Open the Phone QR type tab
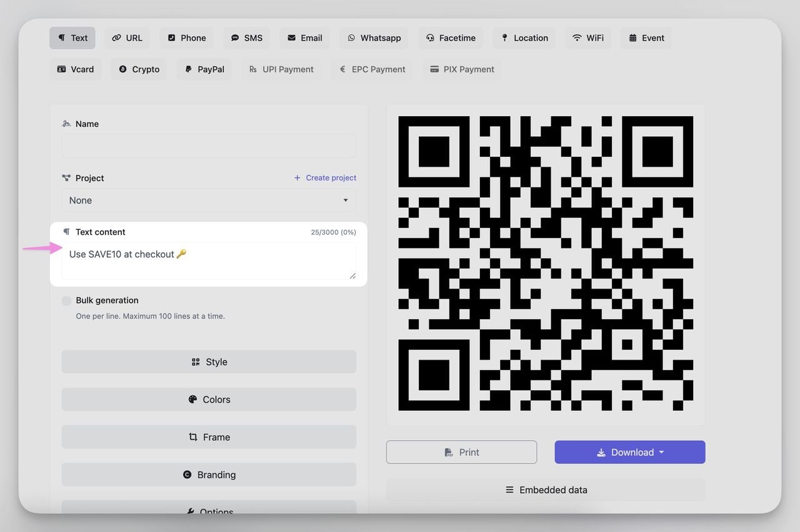Image resolution: width=800 pixels, height=532 pixels. [186, 38]
